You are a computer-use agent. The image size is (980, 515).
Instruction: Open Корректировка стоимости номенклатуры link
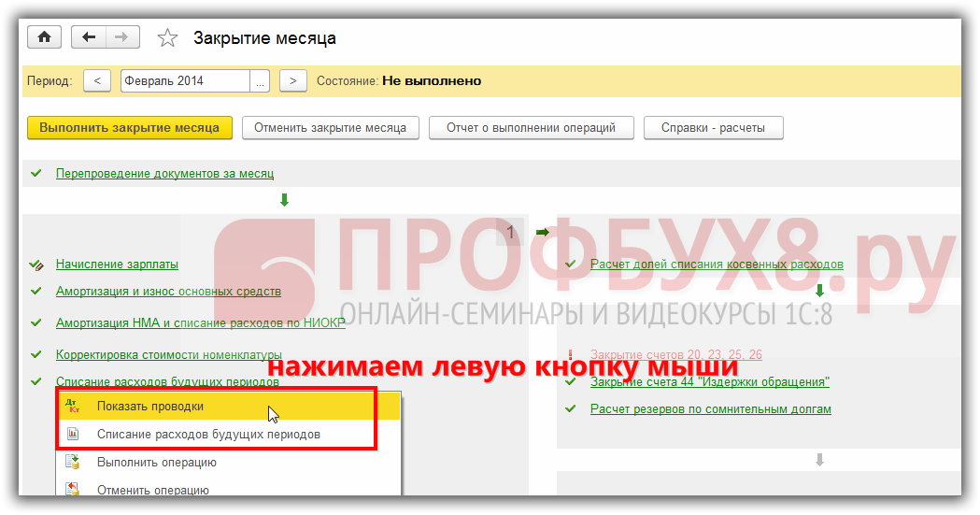coord(169,355)
